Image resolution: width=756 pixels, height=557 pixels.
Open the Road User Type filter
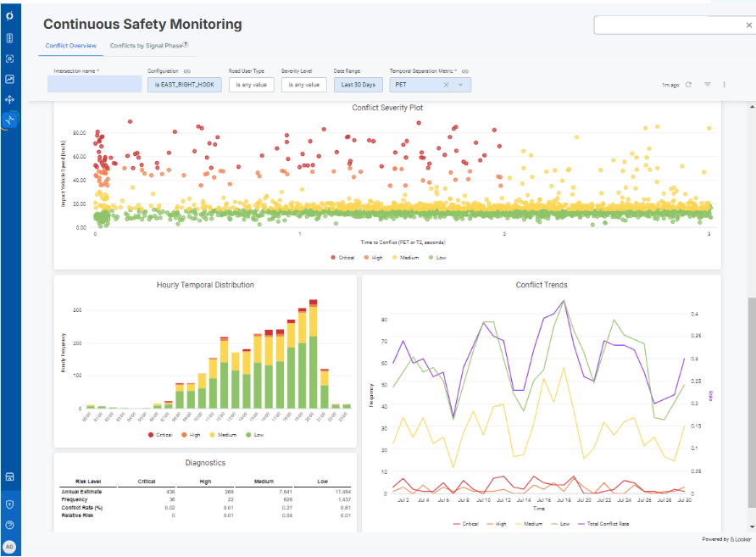(x=251, y=85)
